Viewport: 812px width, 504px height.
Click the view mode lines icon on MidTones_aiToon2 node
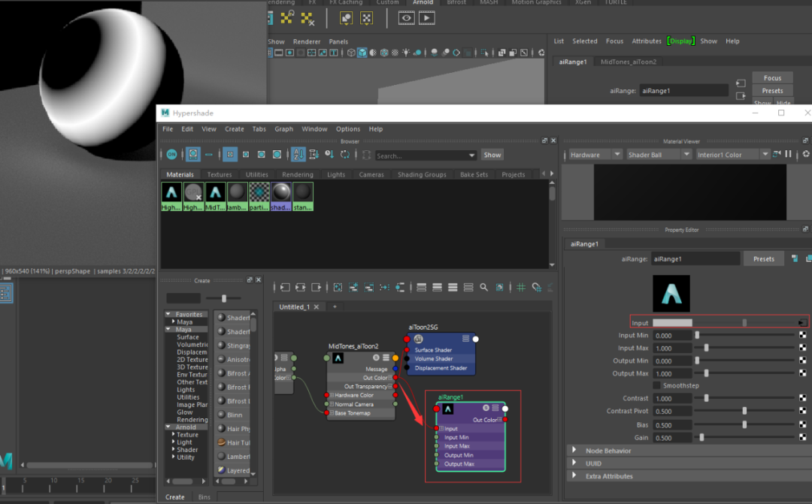[386, 358]
